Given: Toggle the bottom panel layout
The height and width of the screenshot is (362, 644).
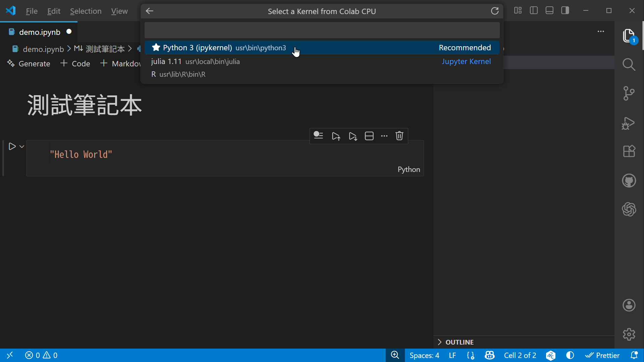Looking at the screenshot, I should pyautogui.click(x=549, y=11).
